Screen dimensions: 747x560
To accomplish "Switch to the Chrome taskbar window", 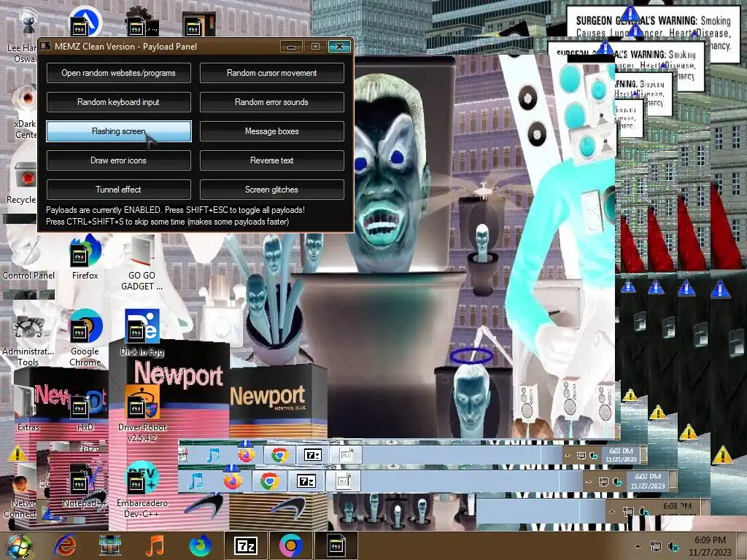I will [290, 545].
